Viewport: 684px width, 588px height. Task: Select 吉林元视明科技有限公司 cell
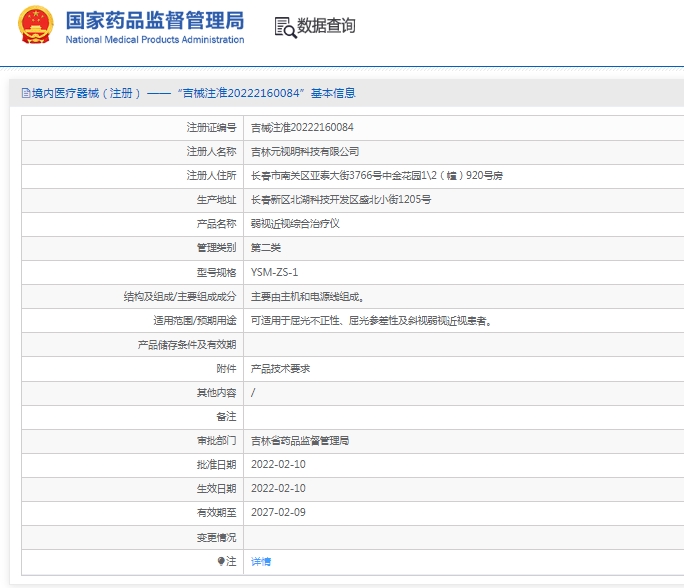coord(305,151)
